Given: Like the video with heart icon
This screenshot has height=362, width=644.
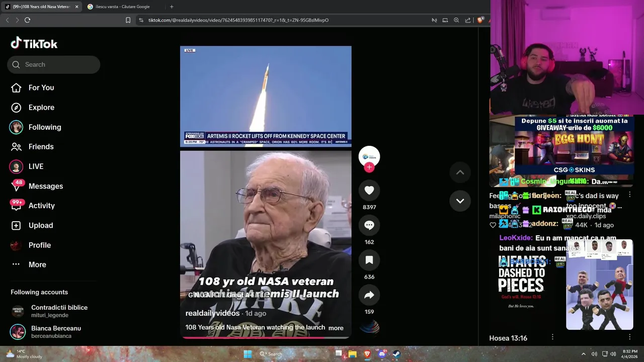Looking at the screenshot, I should click(x=369, y=190).
